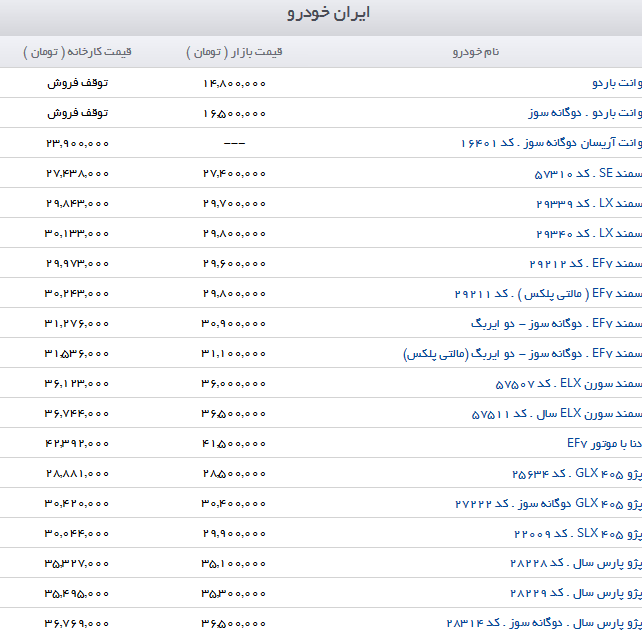Click ۳۶,۵۰۰,۰۰۰ in پژو پارس کد ۲۸۳۱۴ row
Viewport: 642px width, 631px height.
[233, 624]
